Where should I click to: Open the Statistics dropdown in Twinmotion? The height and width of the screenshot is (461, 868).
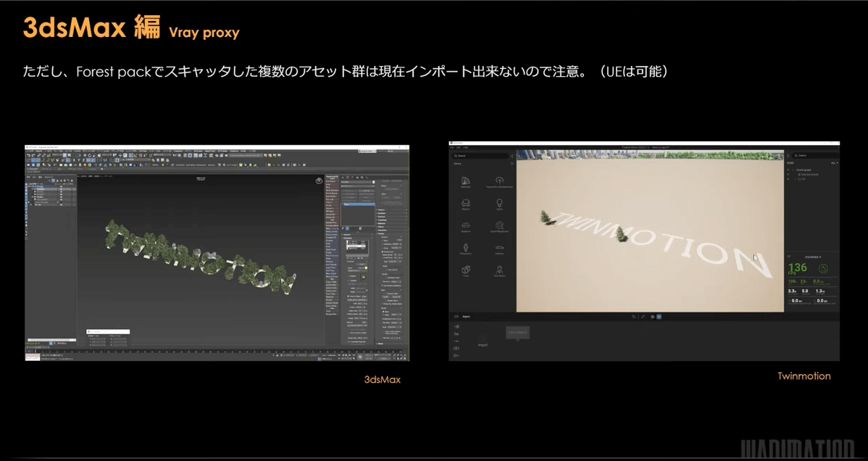click(813, 257)
